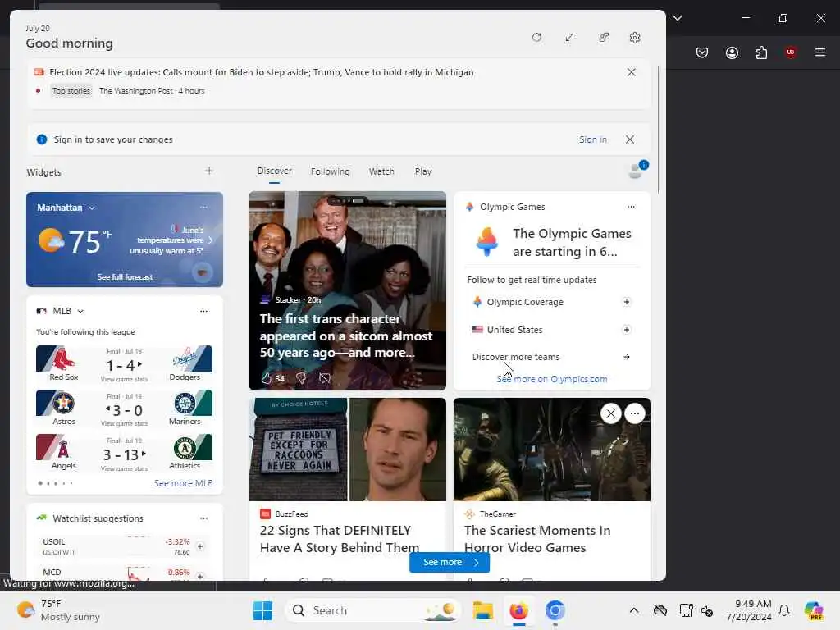Click the widgets panel scrollbar

tap(658, 130)
